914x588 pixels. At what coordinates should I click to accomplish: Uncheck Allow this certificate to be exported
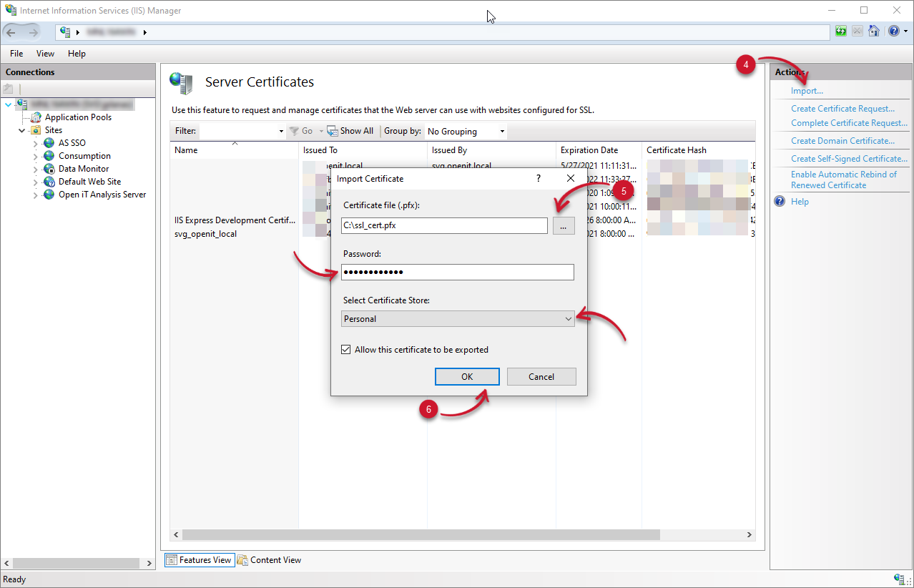coord(346,349)
